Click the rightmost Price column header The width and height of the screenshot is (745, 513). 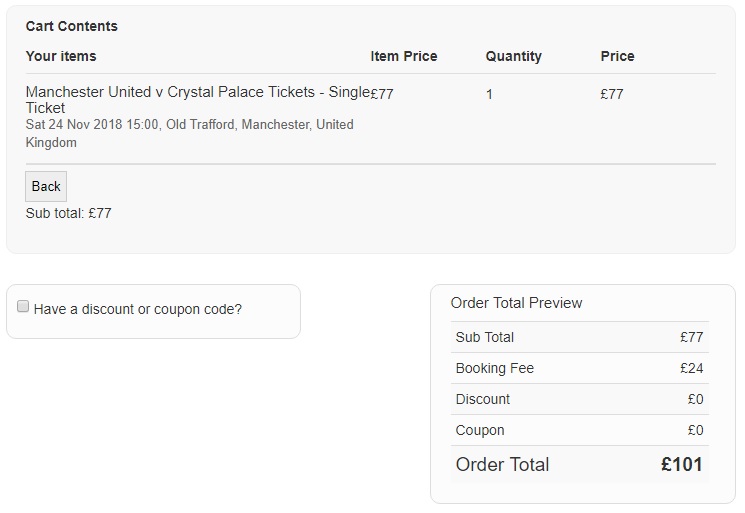pos(618,56)
